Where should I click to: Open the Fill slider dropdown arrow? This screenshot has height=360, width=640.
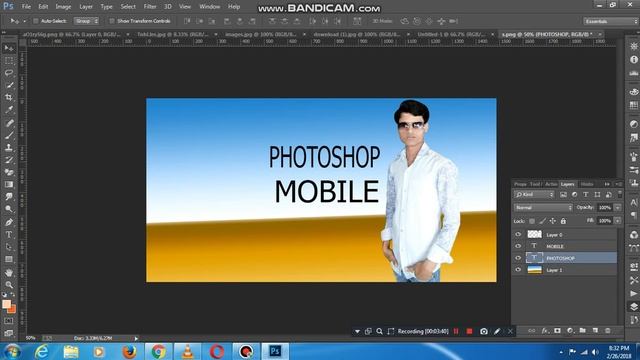618,221
